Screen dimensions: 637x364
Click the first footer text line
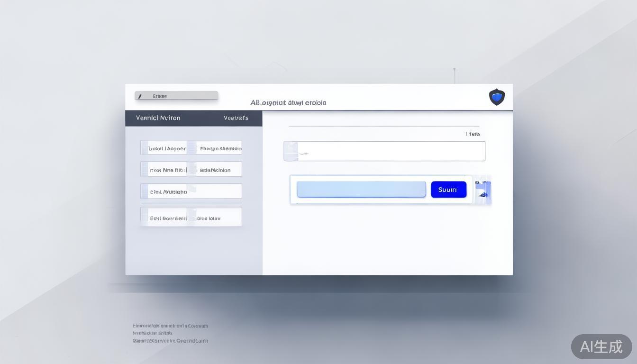click(170, 326)
